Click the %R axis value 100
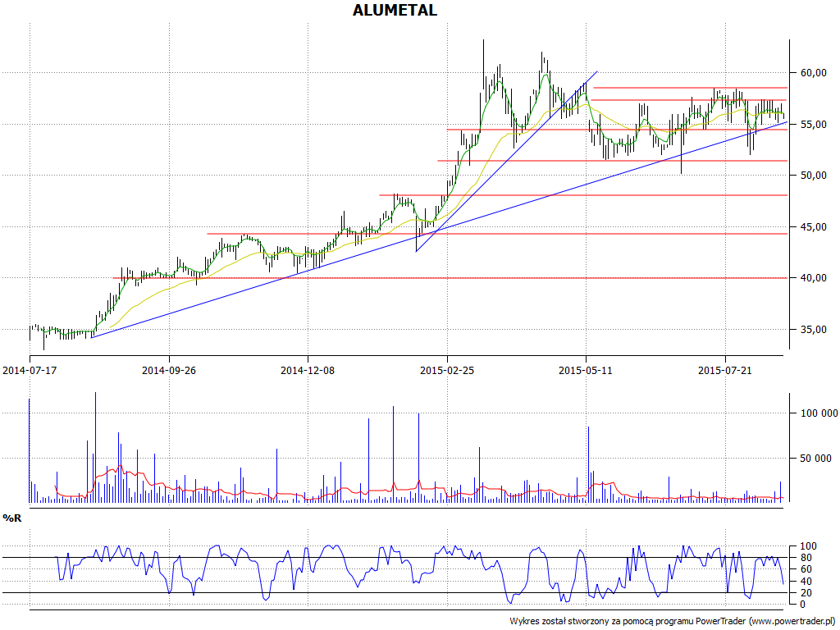The width and height of the screenshot is (840, 630). tap(808, 546)
